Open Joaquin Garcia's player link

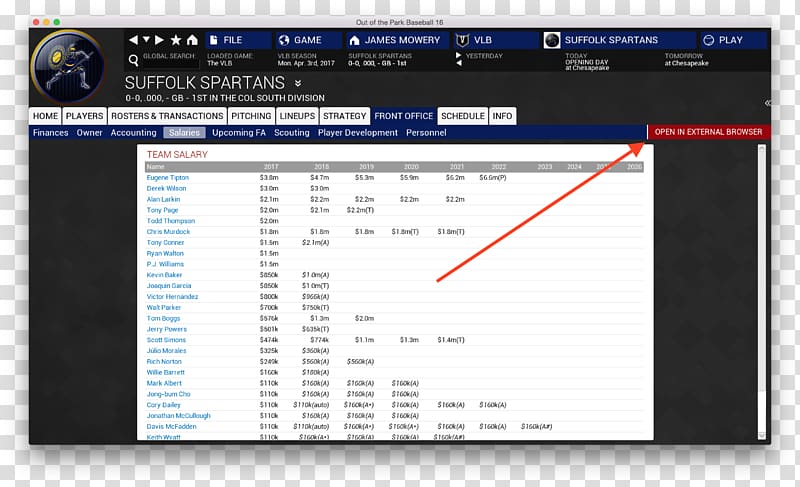point(169,286)
